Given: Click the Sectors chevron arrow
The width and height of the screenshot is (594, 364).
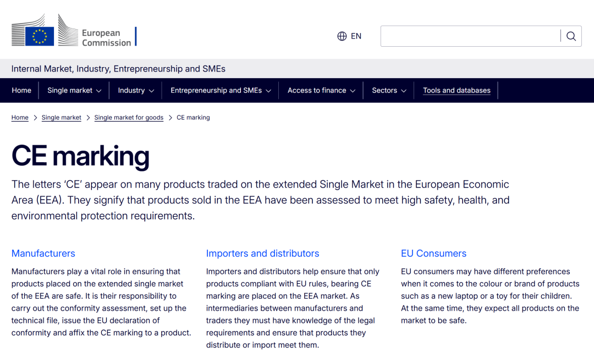Looking at the screenshot, I should [404, 91].
